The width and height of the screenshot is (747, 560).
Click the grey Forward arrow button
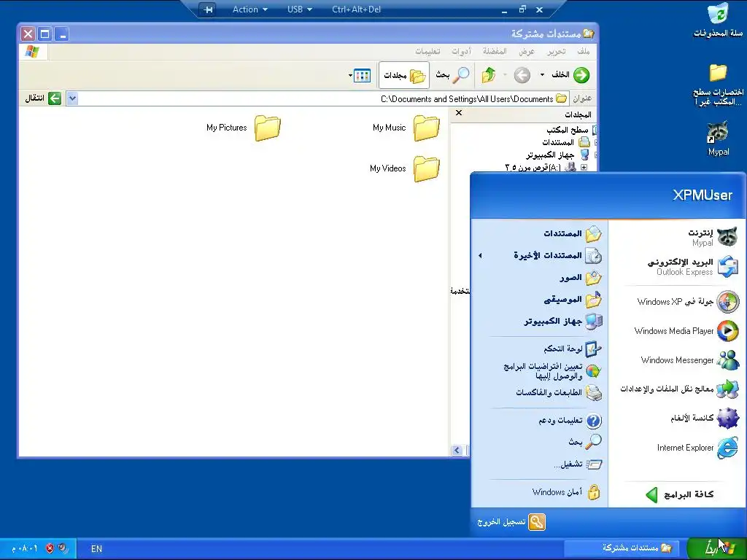click(522, 75)
